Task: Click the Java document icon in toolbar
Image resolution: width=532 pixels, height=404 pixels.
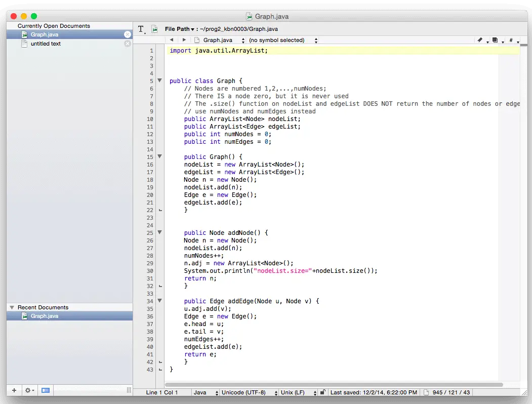Action: tap(155, 29)
